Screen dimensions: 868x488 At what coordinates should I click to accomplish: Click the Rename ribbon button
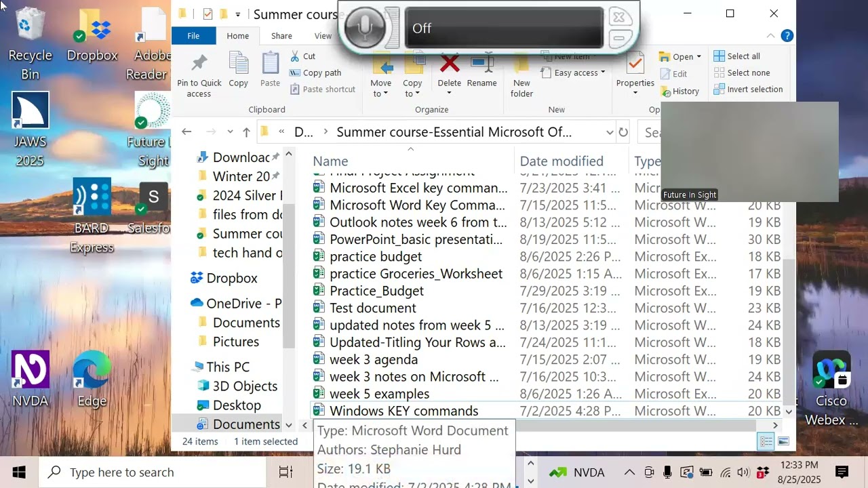[x=481, y=70]
